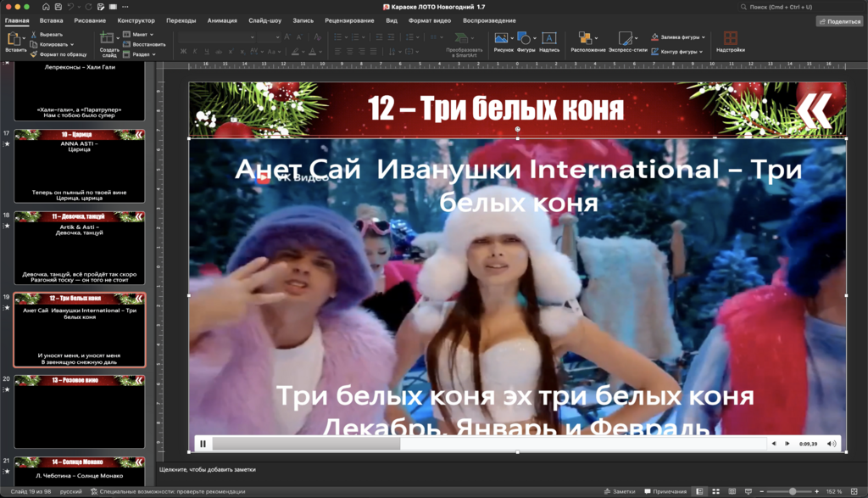
Task: Open the Анимация tab
Action: point(222,20)
